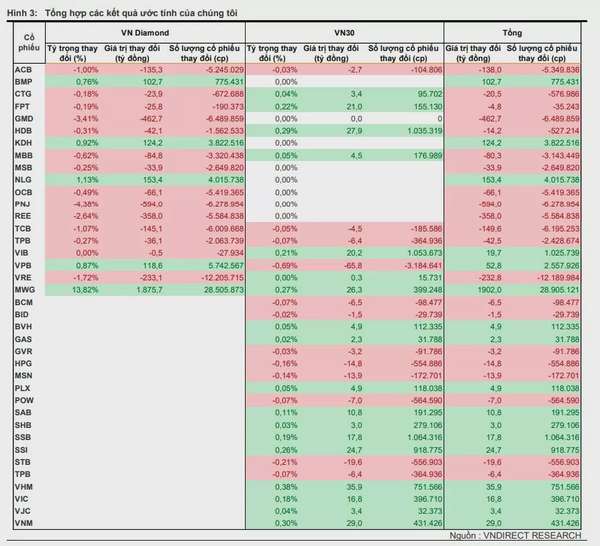Viewport: 600px width, 546px height.
Task: Click VRE VN Diamond shares '-12.205.715'
Action: [x=223, y=278]
